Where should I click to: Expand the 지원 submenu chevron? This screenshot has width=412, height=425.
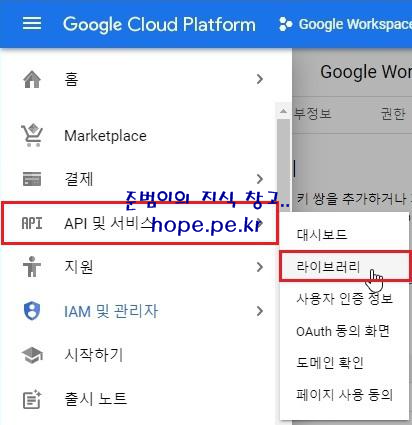click(260, 267)
